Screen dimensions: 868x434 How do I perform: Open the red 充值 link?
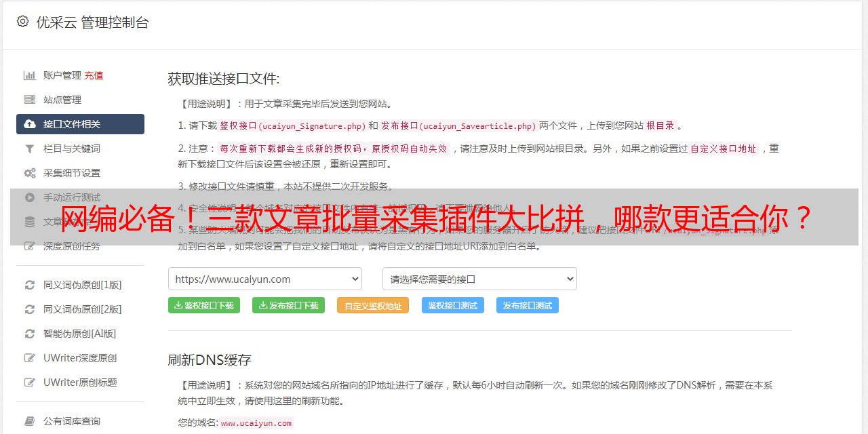(94, 75)
